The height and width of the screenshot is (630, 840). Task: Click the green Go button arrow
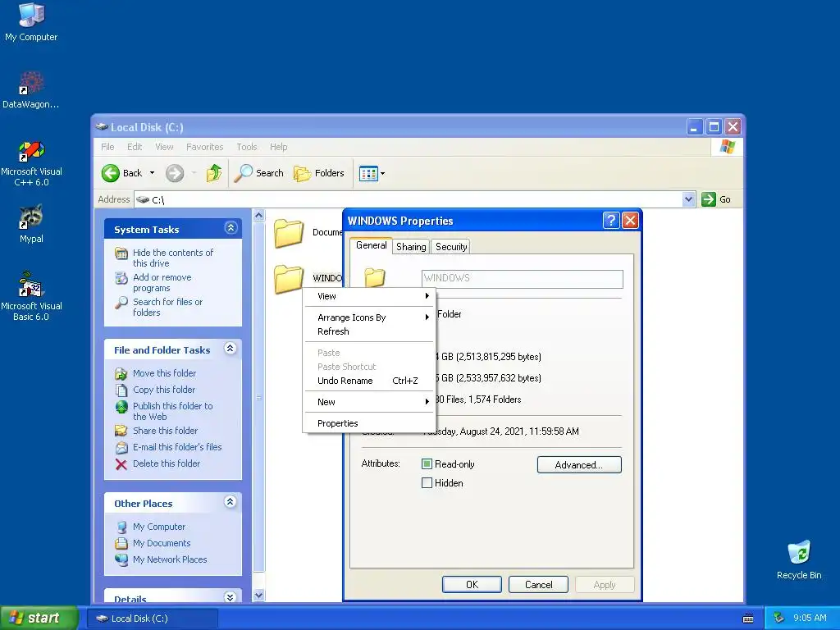[708, 199]
